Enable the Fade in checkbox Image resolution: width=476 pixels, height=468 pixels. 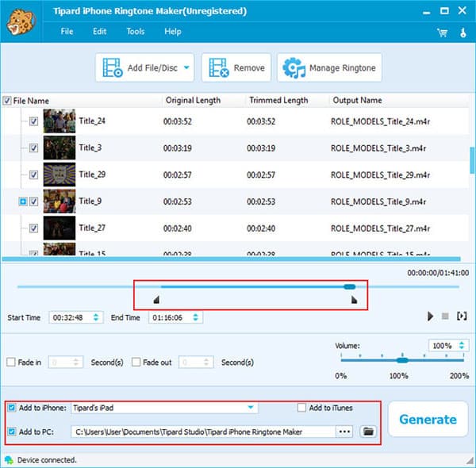[10, 363]
